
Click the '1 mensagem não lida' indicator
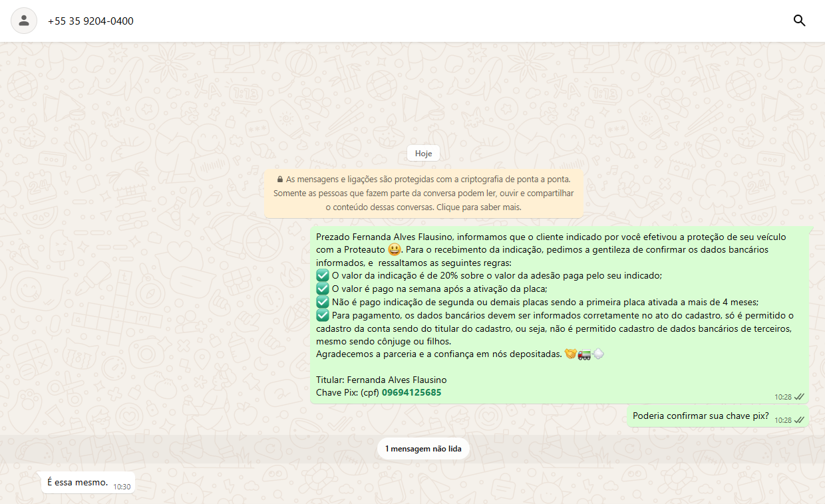(x=423, y=449)
